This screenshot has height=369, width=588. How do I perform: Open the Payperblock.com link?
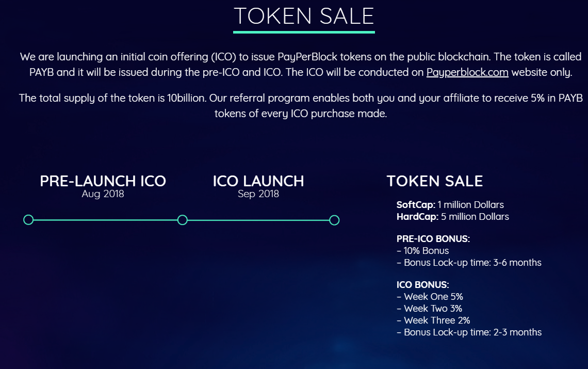click(x=467, y=72)
